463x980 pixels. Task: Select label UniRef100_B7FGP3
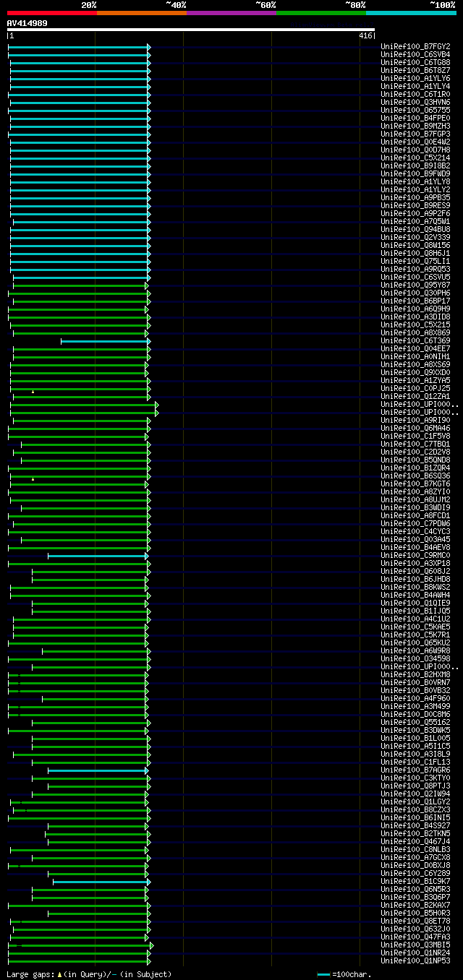(415, 134)
